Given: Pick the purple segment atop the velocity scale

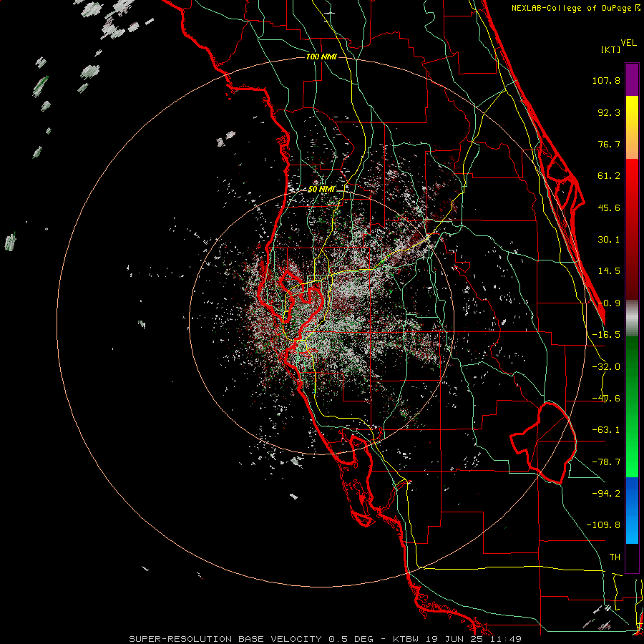Looking at the screenshot, I should pos(632,79).
